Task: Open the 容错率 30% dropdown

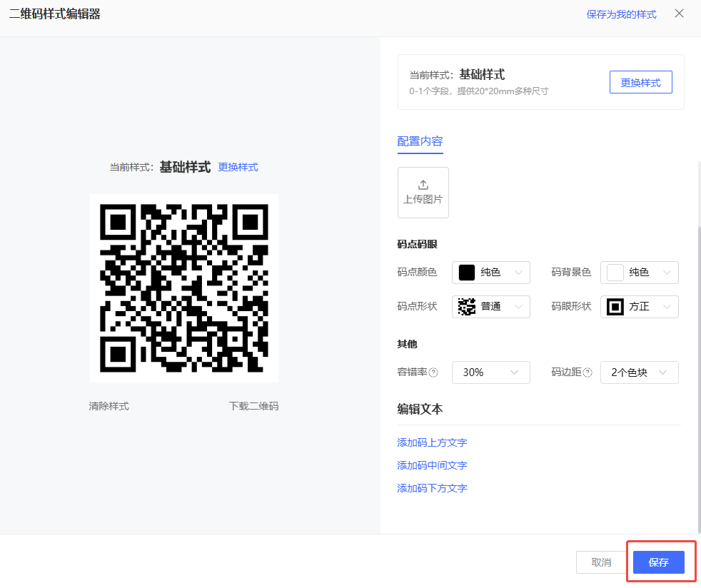Action: 491,372
